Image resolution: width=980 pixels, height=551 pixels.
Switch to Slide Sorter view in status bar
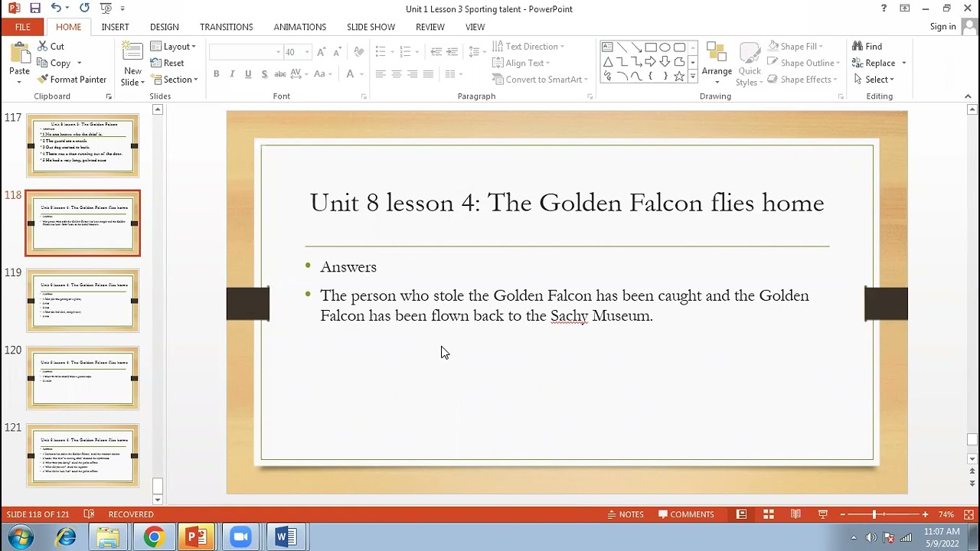768,514
